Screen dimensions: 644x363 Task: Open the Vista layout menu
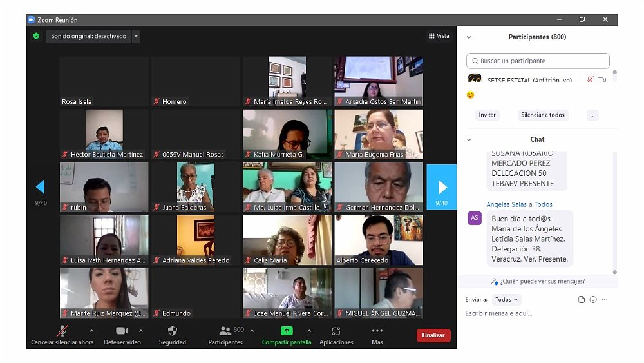pos(439,36)
